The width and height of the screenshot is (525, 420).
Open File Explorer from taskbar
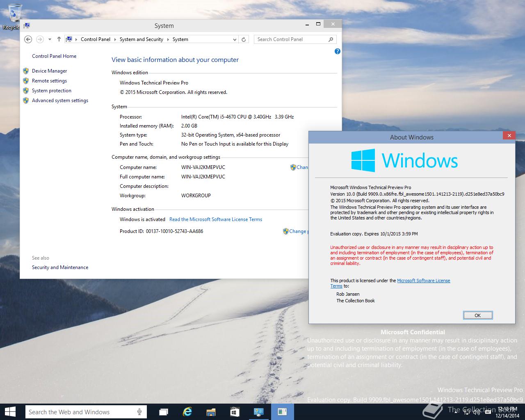[x=211, y=412]
